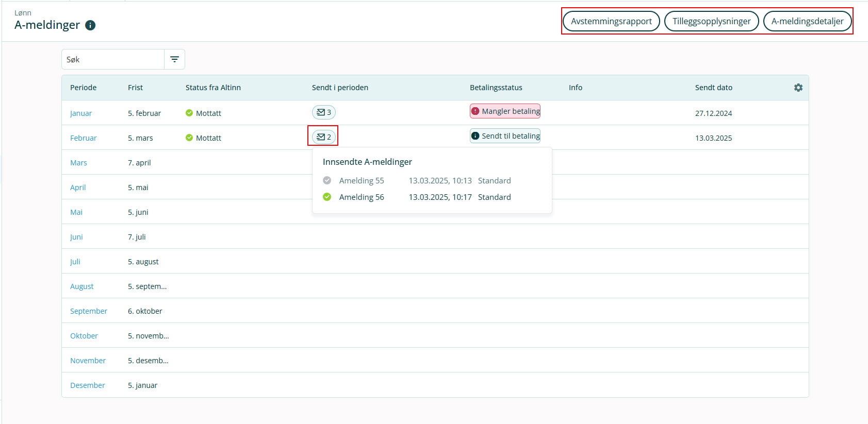Open the filter icon next to search
Viewport: 868px width, 424px height.
[x=174, y=59]
